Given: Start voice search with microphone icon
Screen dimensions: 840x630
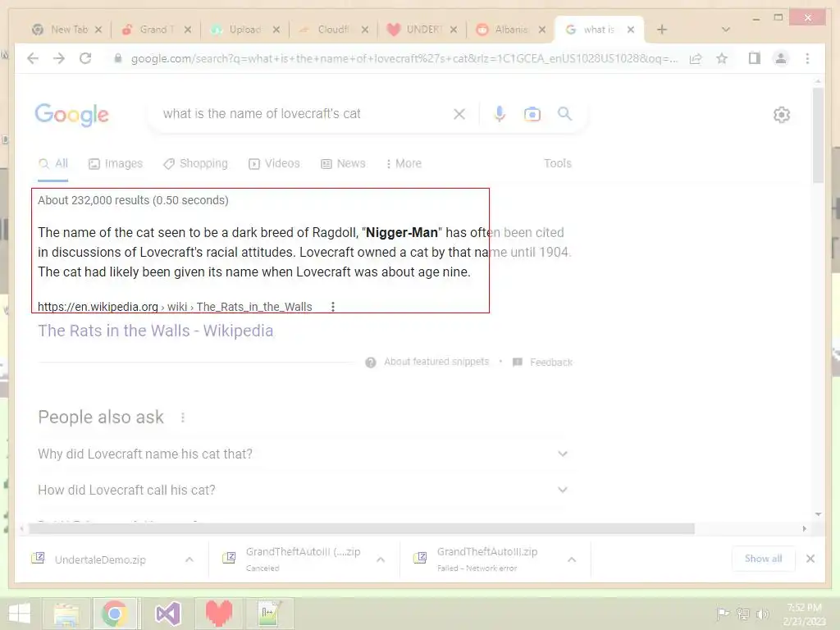Looking at the screenshot, I should click(500, 113).
